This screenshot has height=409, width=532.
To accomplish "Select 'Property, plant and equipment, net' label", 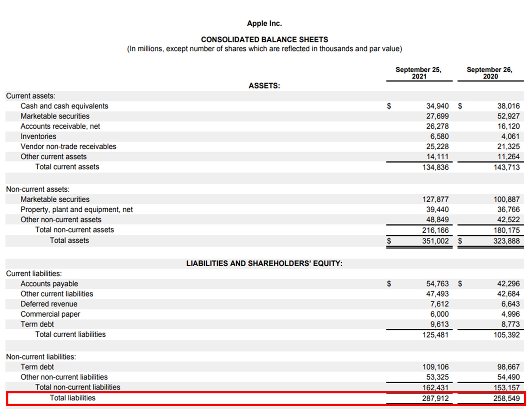I will tap(77, 210).
